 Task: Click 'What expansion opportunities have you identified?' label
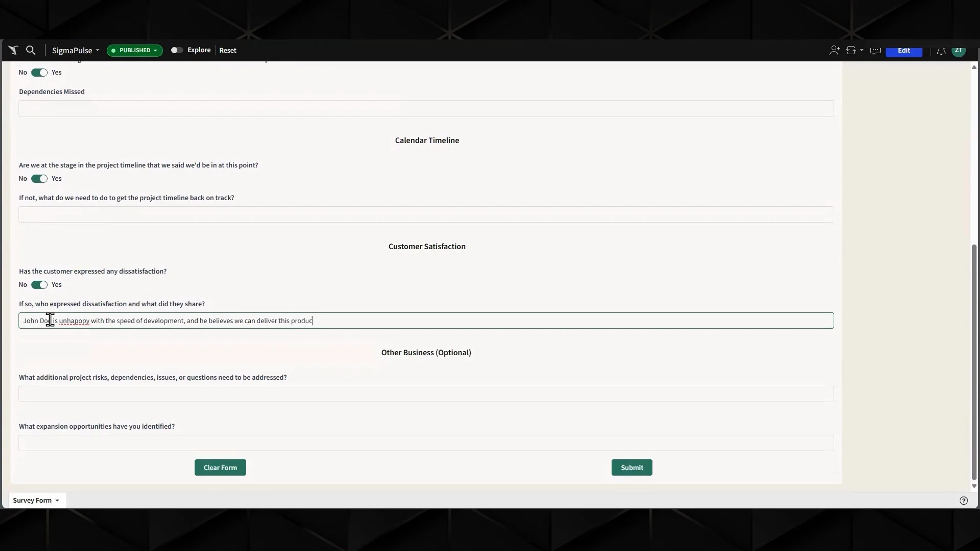coord(97,426)
